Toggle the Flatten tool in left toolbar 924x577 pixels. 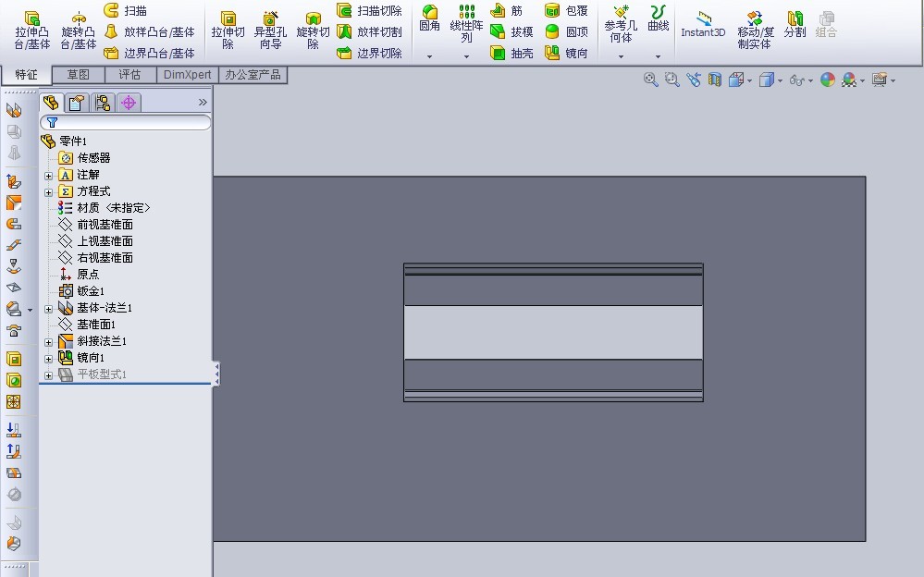(x=14, y=473)
